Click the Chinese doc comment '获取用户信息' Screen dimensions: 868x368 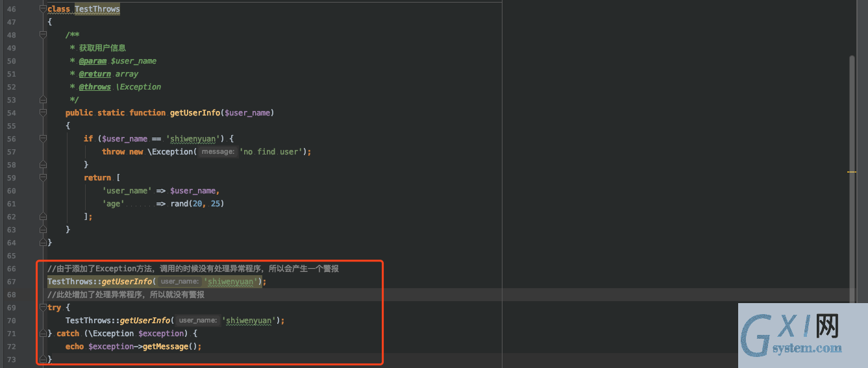[103, 48]
